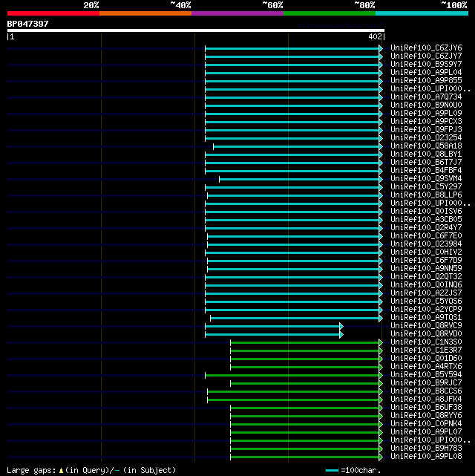Select the UniRef100_A3CB05 label
The height and width of the screenshot is (476, 475).
pyautogui.click(x=426, y=220)
